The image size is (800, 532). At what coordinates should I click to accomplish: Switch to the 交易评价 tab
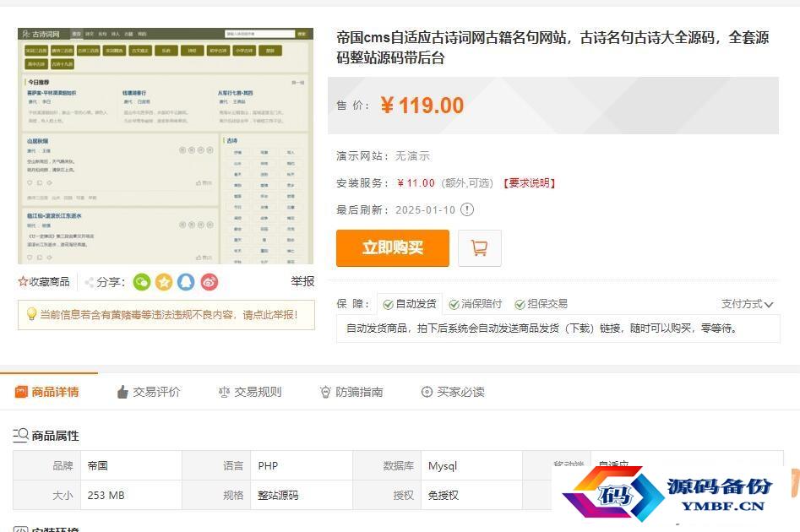(149, 392)
